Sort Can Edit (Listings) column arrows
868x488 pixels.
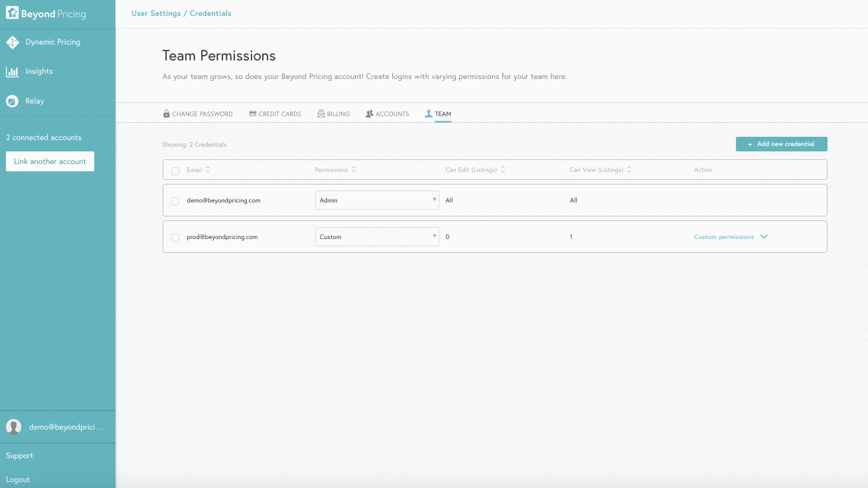tap(503, 169)
